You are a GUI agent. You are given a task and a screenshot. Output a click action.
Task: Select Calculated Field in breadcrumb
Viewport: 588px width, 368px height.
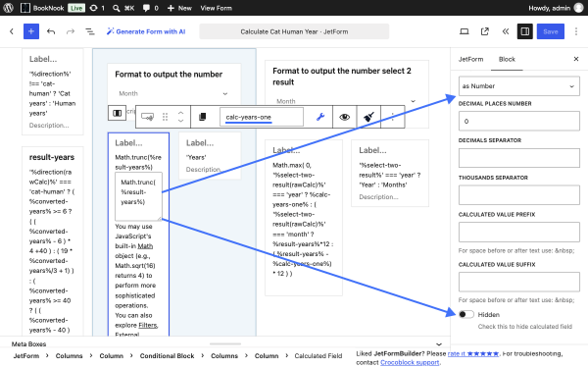[x=318, y=355]
